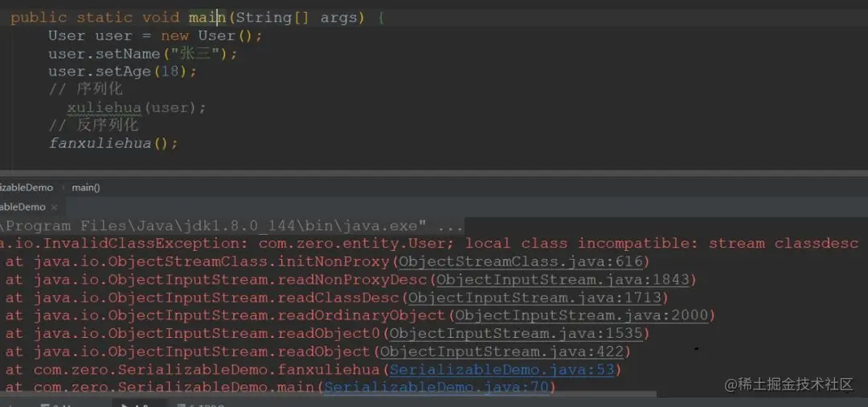The width and height of the screenshot is (868, 407).
Task: Click the InvalidClassException error message line
Action: point(429,244)
